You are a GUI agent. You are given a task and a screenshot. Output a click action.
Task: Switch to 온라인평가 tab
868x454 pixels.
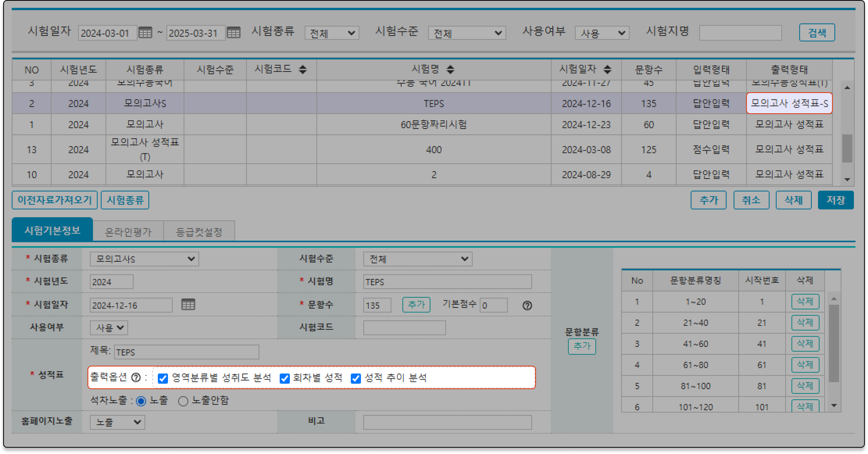click(x=128, y=231)
